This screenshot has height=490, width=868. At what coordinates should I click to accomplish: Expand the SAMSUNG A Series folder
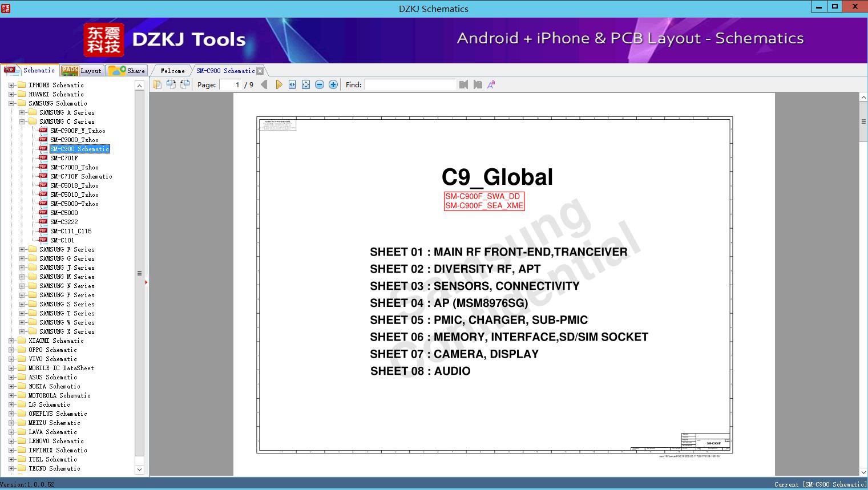point(22,112)
